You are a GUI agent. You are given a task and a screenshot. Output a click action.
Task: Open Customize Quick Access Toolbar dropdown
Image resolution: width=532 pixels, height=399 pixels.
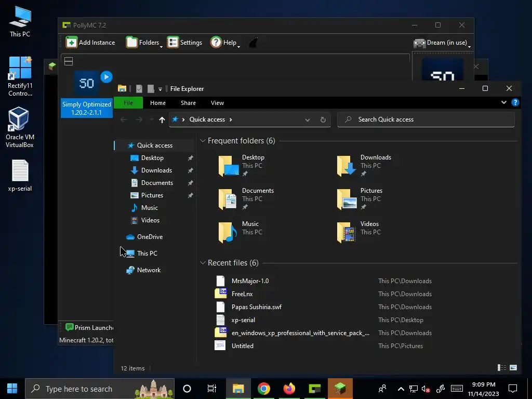(x=160, y=89)
